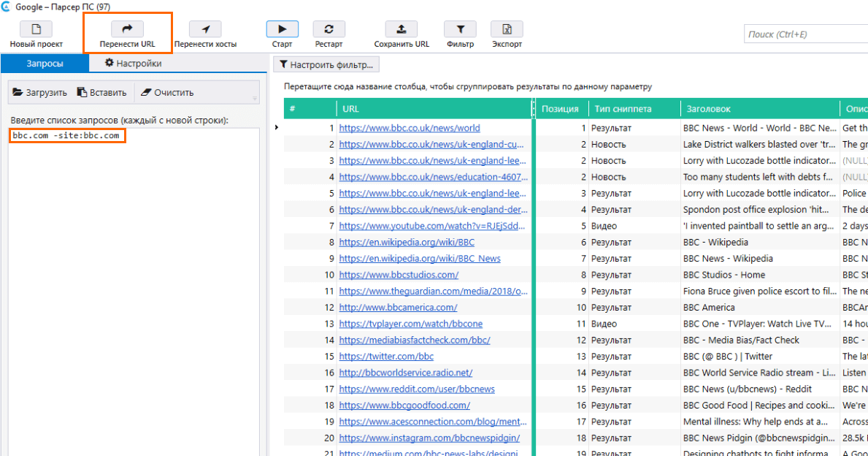
Task: Select title 'BBC - Media Bias/Fact Check'
Action: coord(741,341)
